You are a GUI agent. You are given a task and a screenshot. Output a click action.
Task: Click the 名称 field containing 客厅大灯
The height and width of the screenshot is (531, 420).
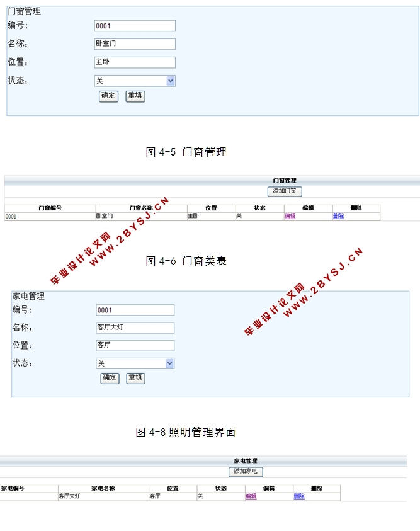pos(135,328)
